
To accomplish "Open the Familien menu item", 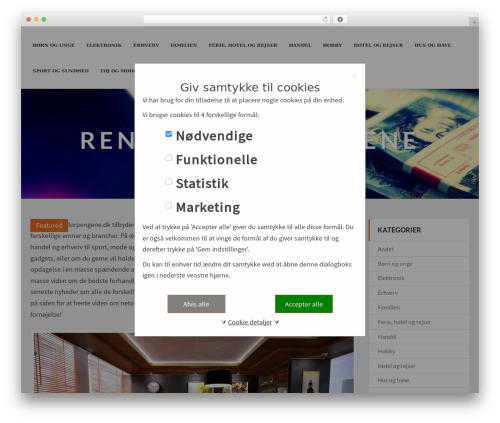I will [184, 45].
